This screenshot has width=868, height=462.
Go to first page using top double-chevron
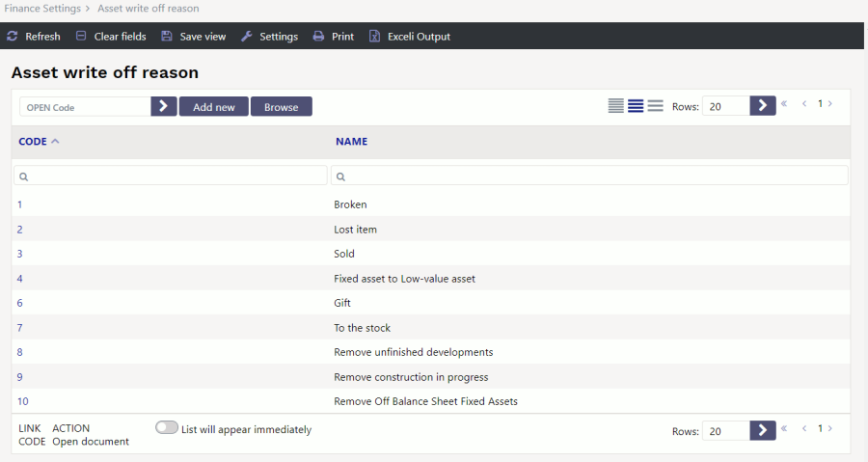[x=784, y=103]
